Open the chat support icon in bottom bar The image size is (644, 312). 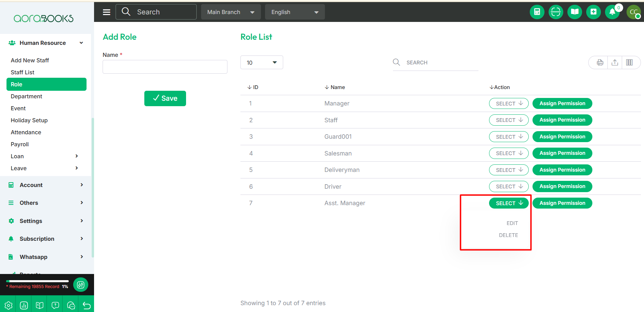point(71,305)
